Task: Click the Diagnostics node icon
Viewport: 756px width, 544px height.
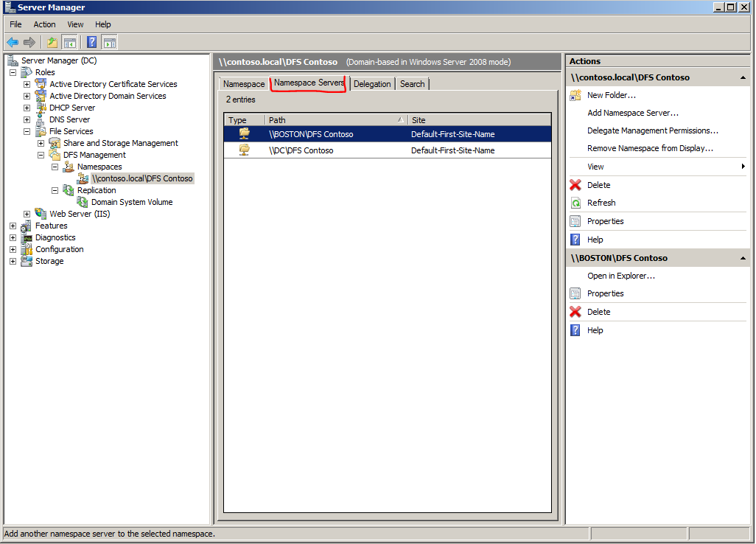Action: 27,237
